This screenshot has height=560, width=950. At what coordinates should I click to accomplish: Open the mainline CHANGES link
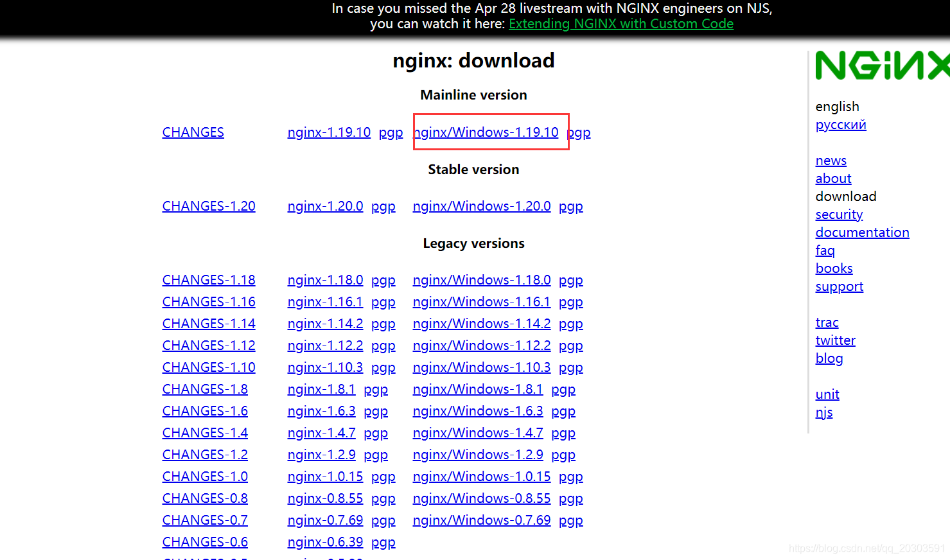click(193, 132)
